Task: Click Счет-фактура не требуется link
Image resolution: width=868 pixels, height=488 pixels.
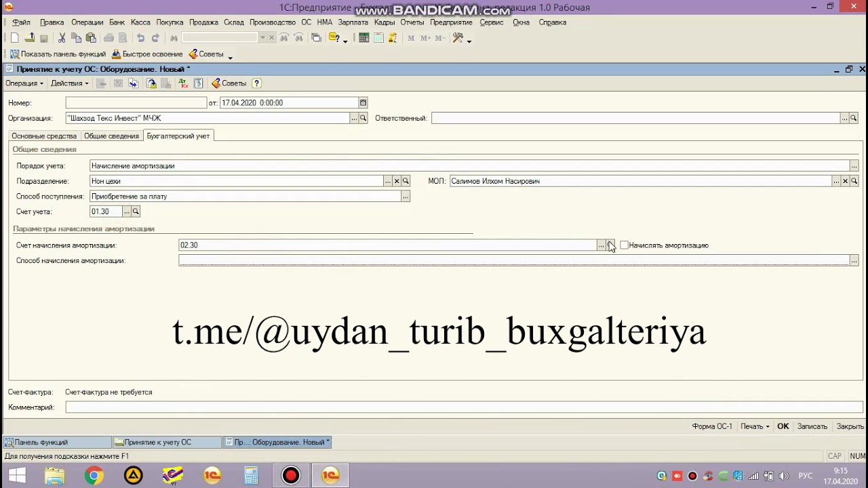Action: click(x=108, y=392)
